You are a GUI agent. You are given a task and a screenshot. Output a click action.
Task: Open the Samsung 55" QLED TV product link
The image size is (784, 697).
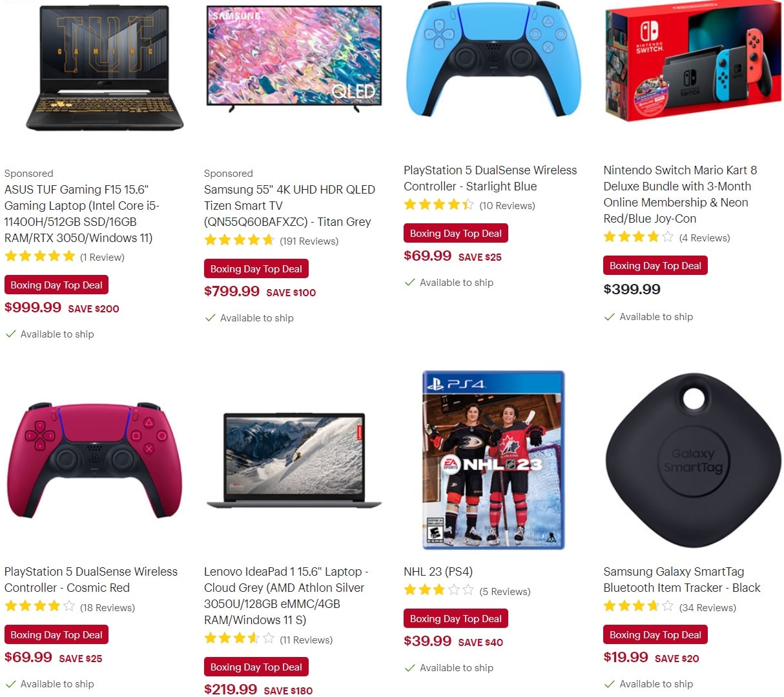point(289,205)
